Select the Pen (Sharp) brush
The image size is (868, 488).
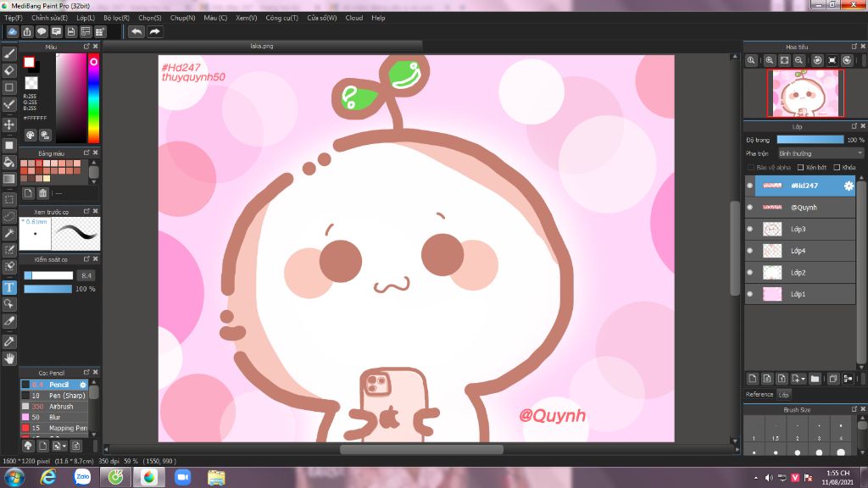(x=54, y=396)
